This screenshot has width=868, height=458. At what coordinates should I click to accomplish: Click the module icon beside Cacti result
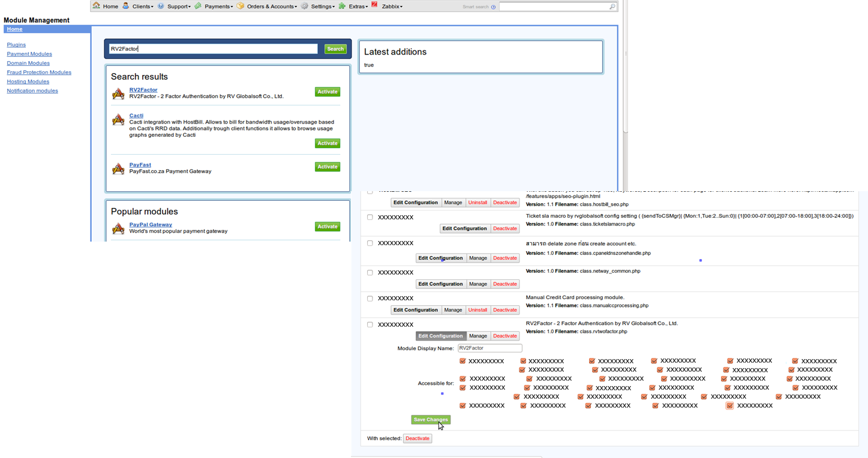point(119,119)
